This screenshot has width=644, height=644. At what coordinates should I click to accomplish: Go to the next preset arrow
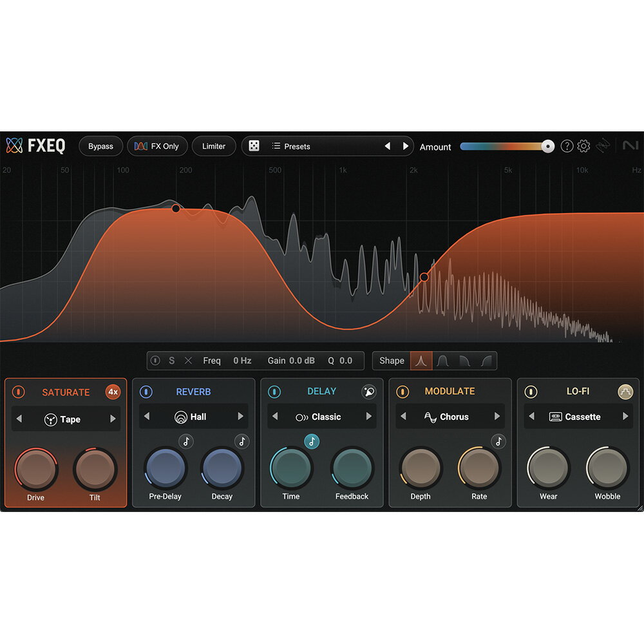pos(405,146)
